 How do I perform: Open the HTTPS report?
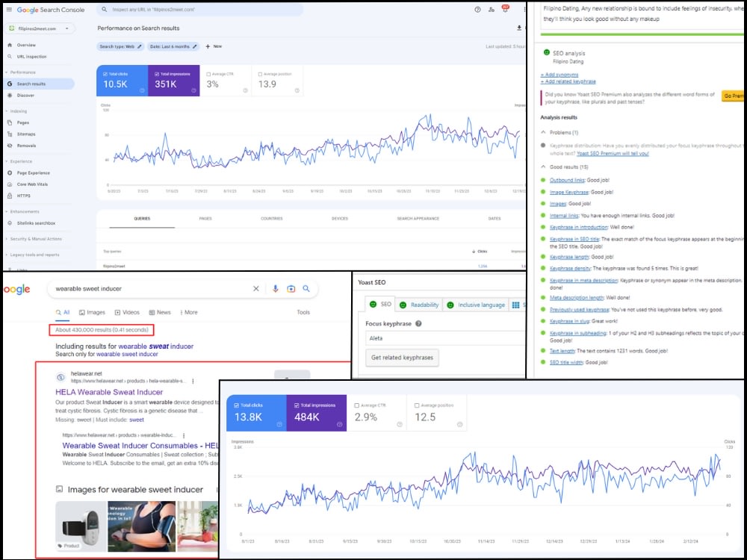tap(23, 196)
